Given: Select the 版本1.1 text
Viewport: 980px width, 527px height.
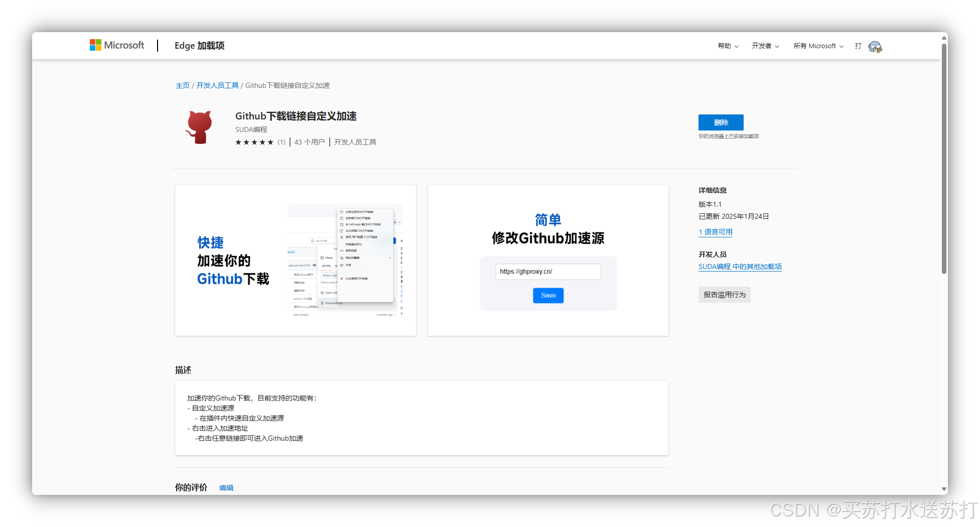Looking at the screenshot, I should coord(710,204).
